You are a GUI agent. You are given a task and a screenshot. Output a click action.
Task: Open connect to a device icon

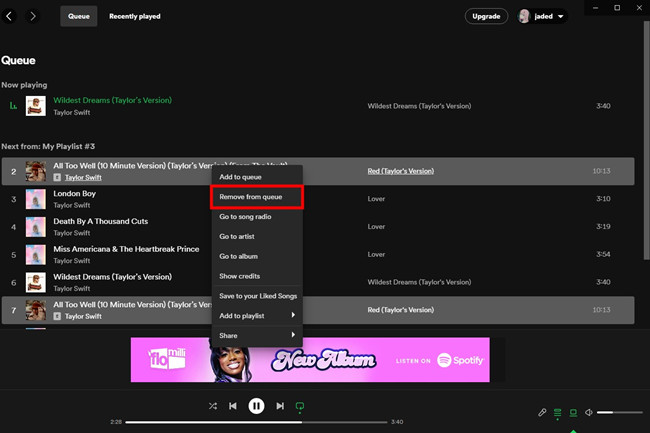pos(573,413)
